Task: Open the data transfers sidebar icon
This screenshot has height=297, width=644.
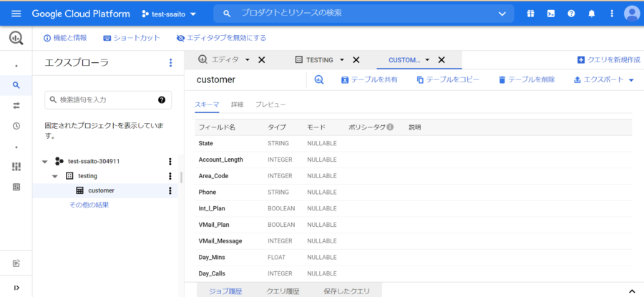Action: [16, 106]
